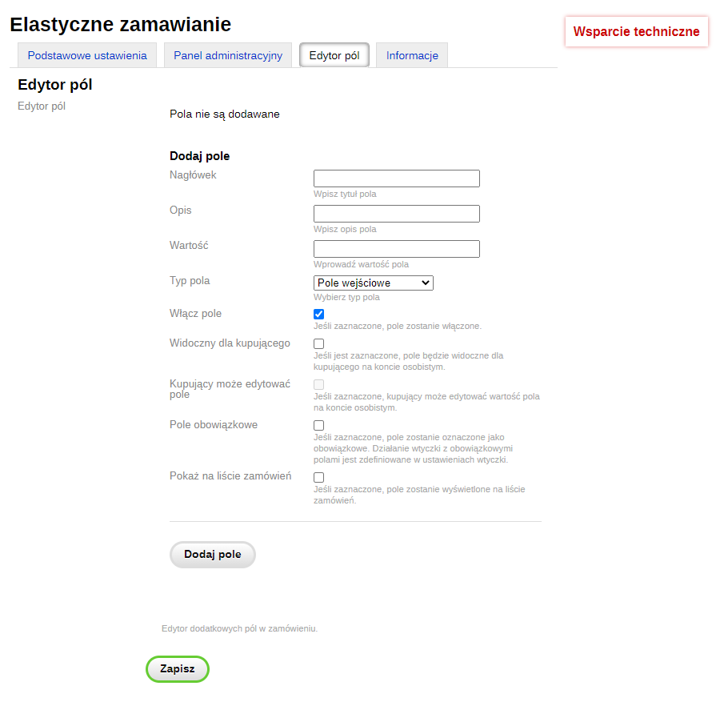View the Informacje tab
The height and width of the screenshot is (706, 728).
click(x=411, y=54)
